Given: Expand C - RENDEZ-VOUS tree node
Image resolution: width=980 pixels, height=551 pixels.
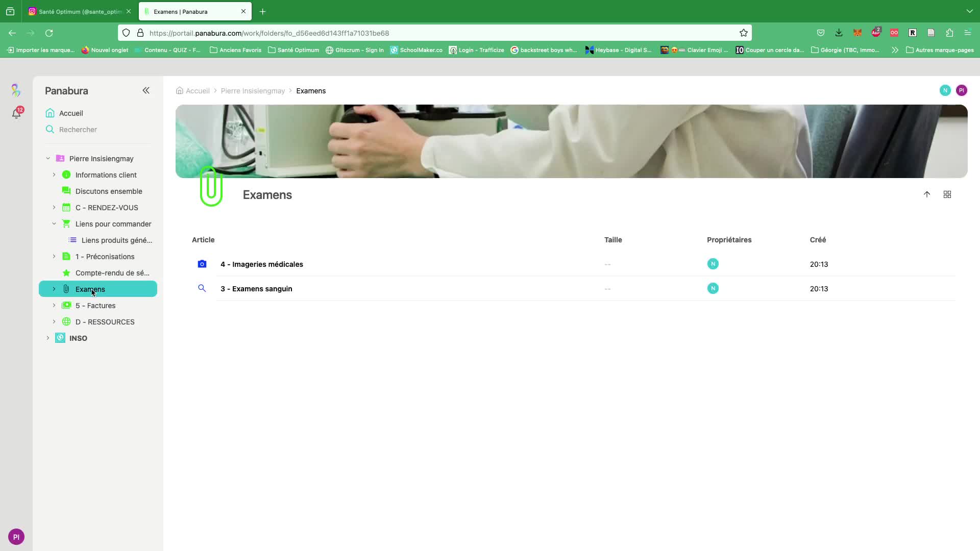Looking at the screenshot, I should (54, 208).
